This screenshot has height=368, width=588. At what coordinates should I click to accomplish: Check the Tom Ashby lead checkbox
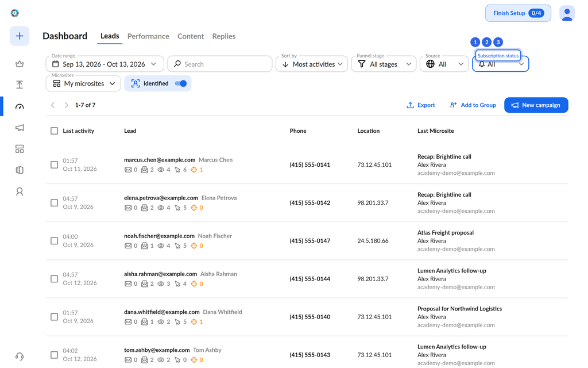pos(55,355)
